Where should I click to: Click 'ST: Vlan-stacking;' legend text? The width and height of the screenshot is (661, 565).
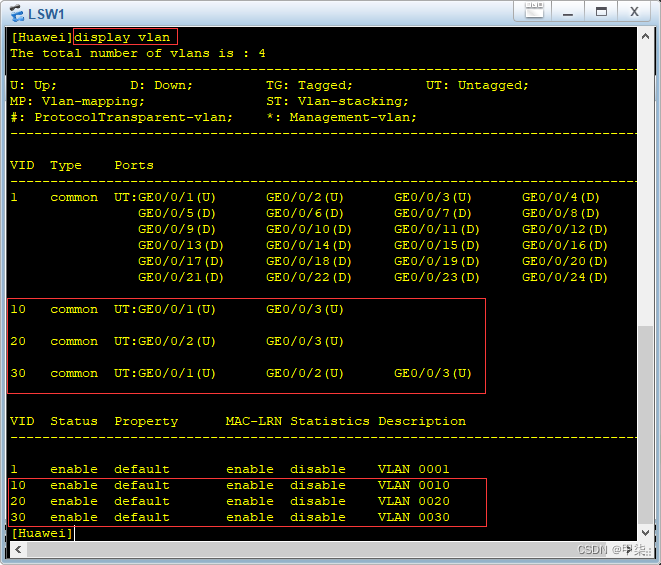point(337,101)
